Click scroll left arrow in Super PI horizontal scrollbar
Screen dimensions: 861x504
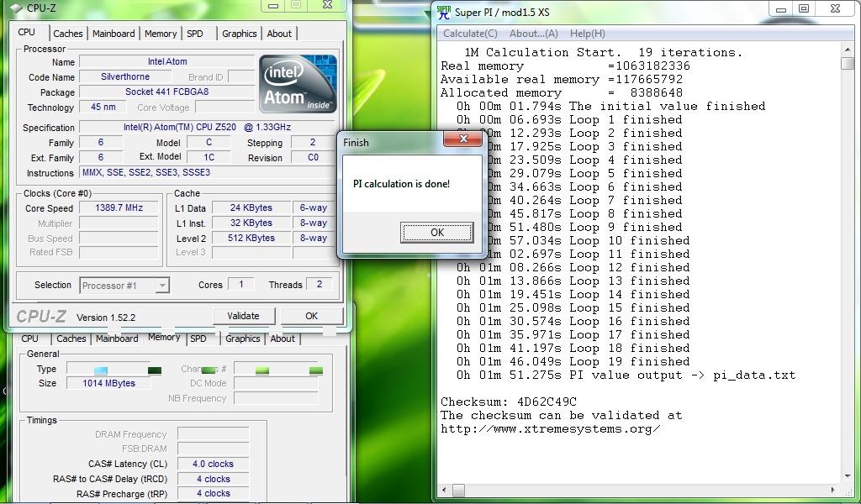coord(445,490)
